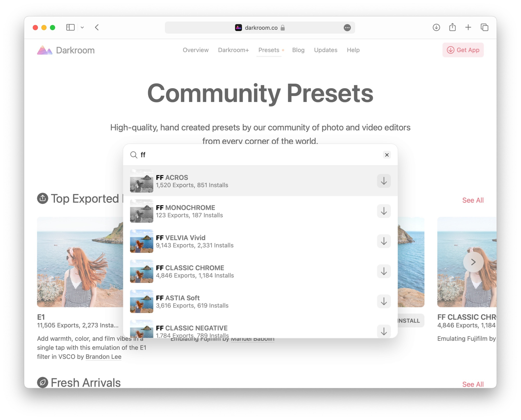The width and height of the screenshot is (521, 420).
Task: Go back with the back arrow
Action: pos(97,27)
